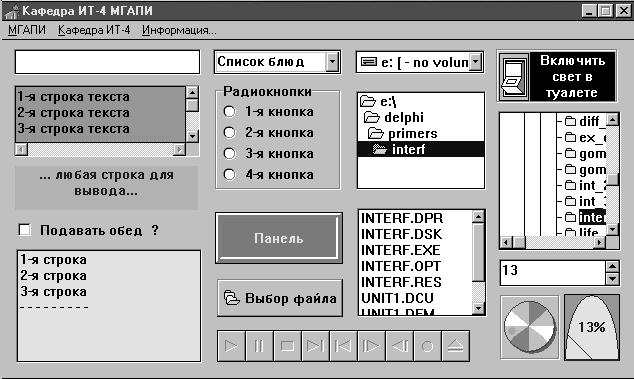The width and height of the screenshot is (634, 379).
Task: Select the "1-я кнопка" radio button
Action: pyautogui.click(x=229, y=112)
